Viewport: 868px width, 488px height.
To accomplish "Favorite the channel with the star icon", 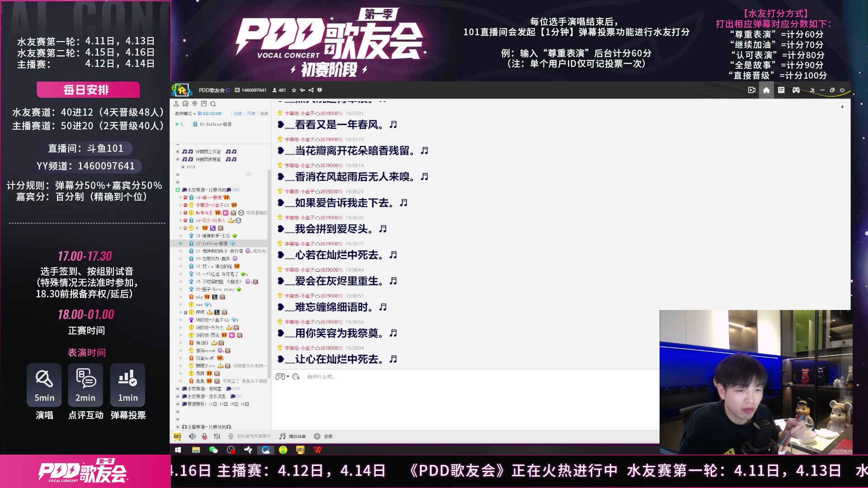I will 294,90.
